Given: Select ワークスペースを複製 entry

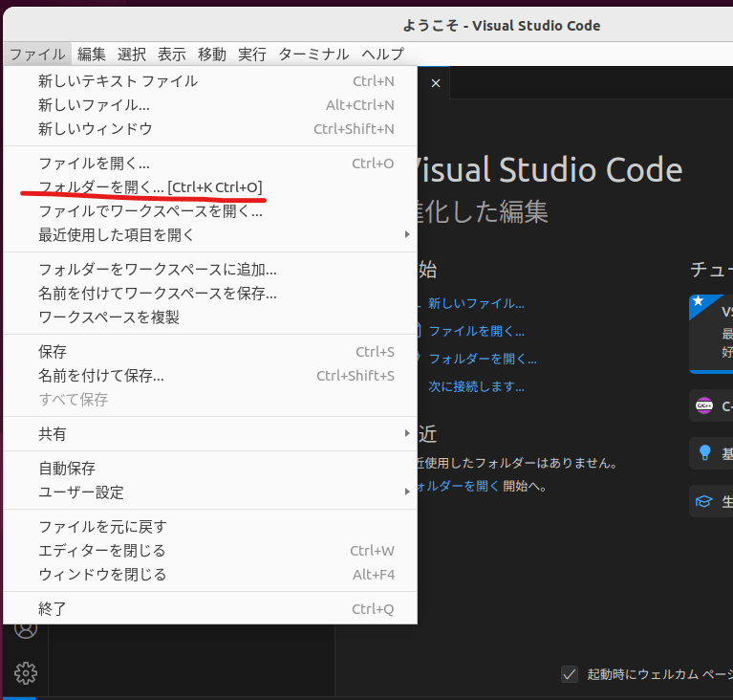Looking at the screenshot, I should click(210, 317).
